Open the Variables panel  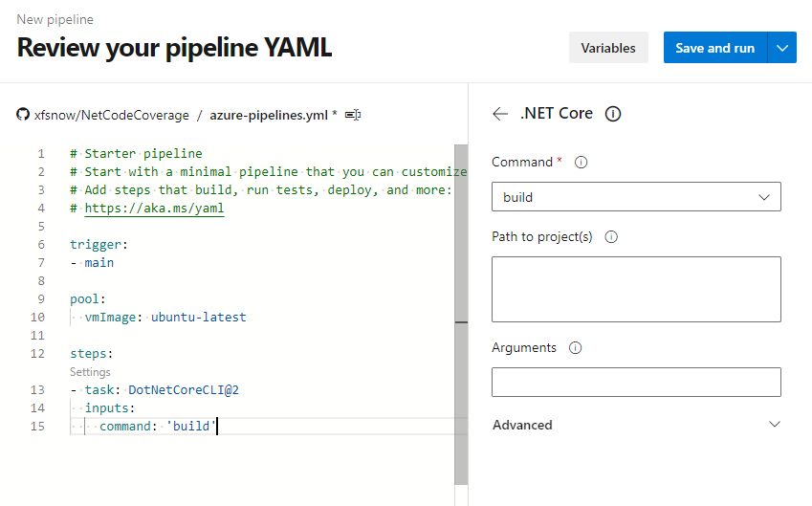608,48
